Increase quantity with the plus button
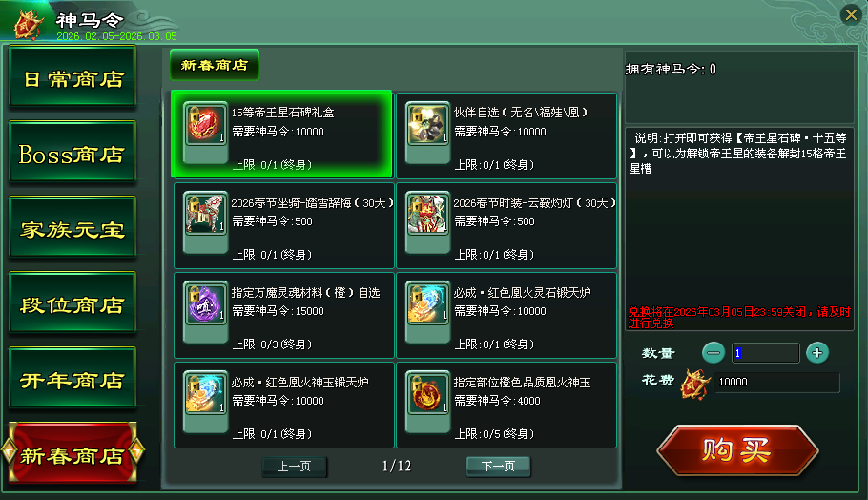868x500 pixels. coord(817,353)
